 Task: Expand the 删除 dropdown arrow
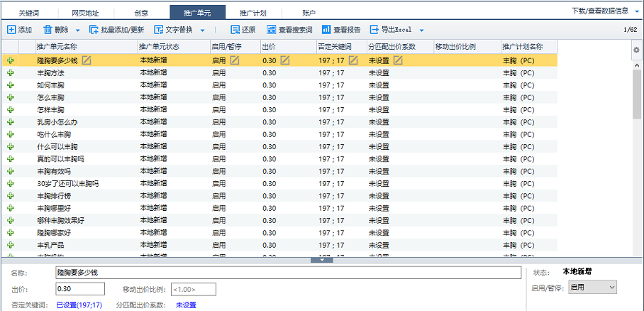[x=77, y=31]
